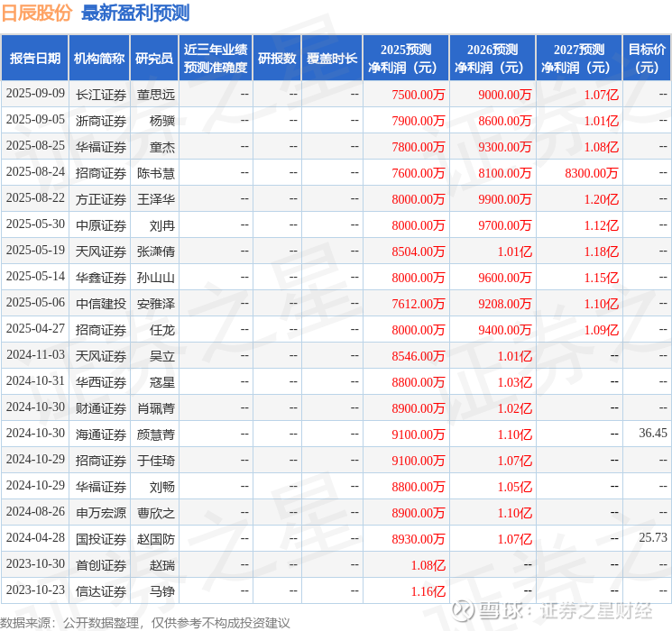Click 8504.00万 profit value
The height and width of the screenshot is (631, 672).
click(419, 251)
